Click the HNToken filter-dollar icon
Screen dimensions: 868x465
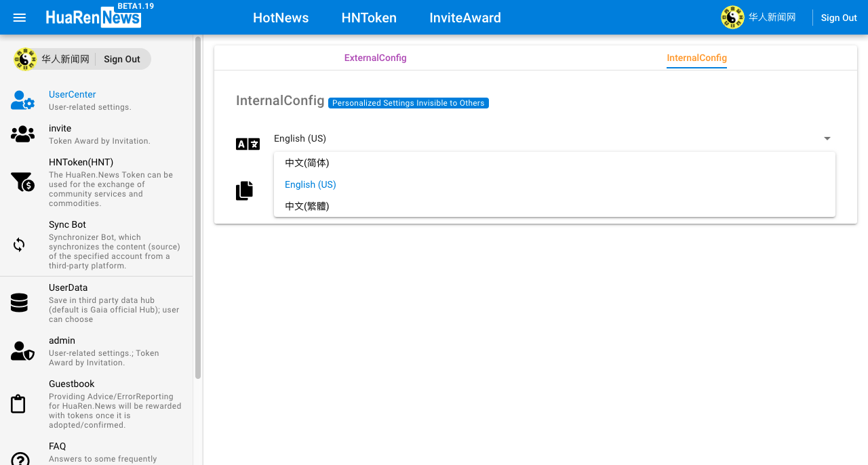(x=22, y=182)
